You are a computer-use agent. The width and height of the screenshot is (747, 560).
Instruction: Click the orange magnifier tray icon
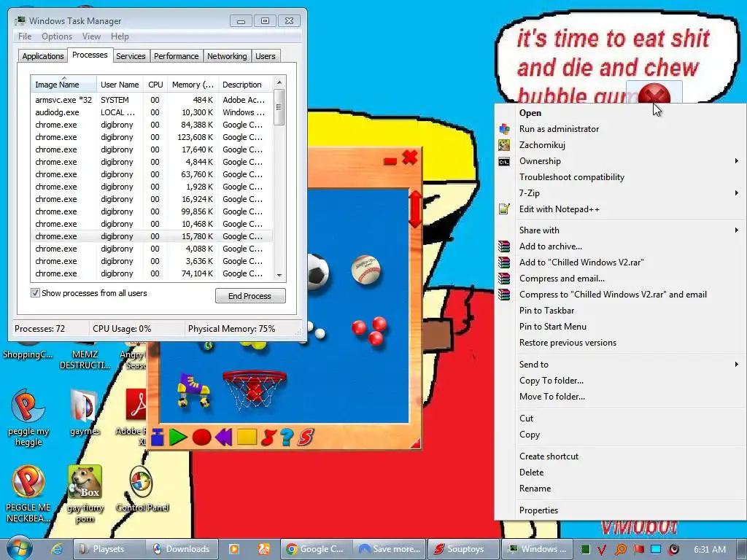coord(620,550)
